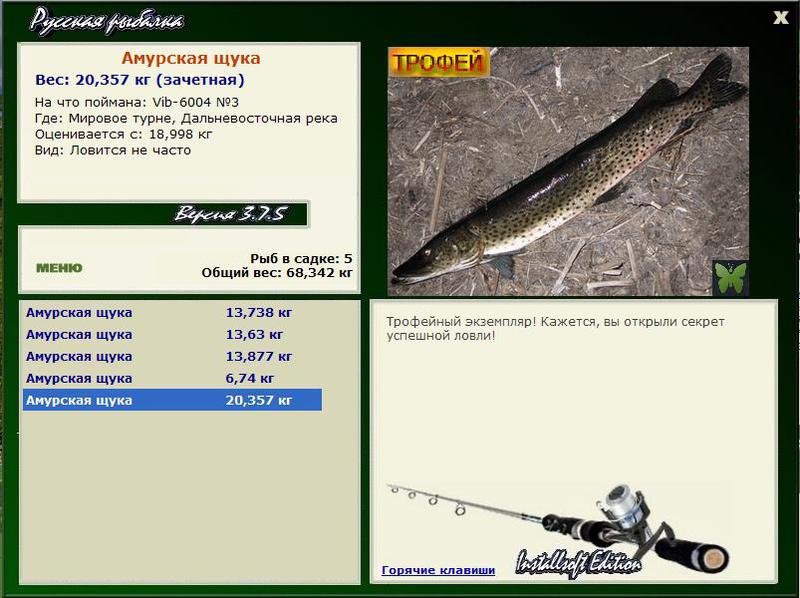Click the Русская рыбалка logo
The height and width of the screenshot is (598, 800).
pyautogui.click(x=106, y=21)
